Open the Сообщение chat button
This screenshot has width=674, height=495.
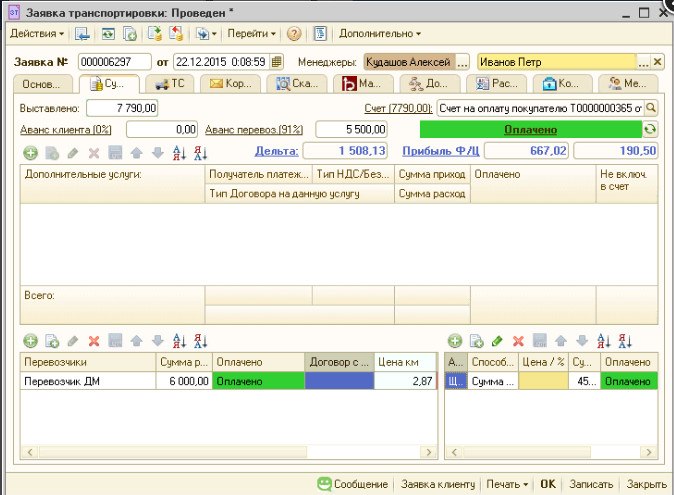352,484
